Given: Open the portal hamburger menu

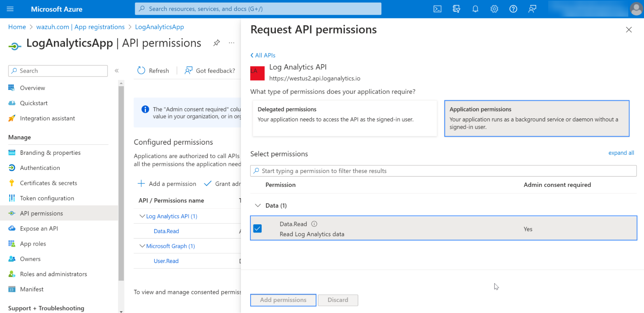Looking at the screenshot, I should [x=10, y=9].
